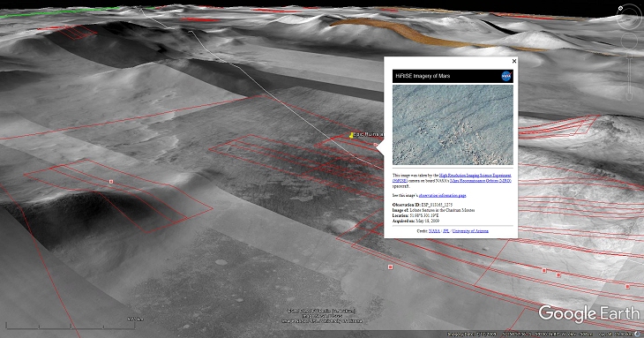Open the Mars Reconnaissance Orbiter (MRO) link
The width and height of the screenshot is (644, 338).
pyautogui.click(x=481, y=180)
